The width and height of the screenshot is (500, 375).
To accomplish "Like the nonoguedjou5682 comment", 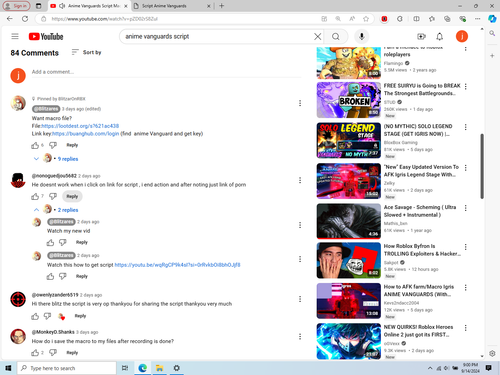I will click(35, 196).
